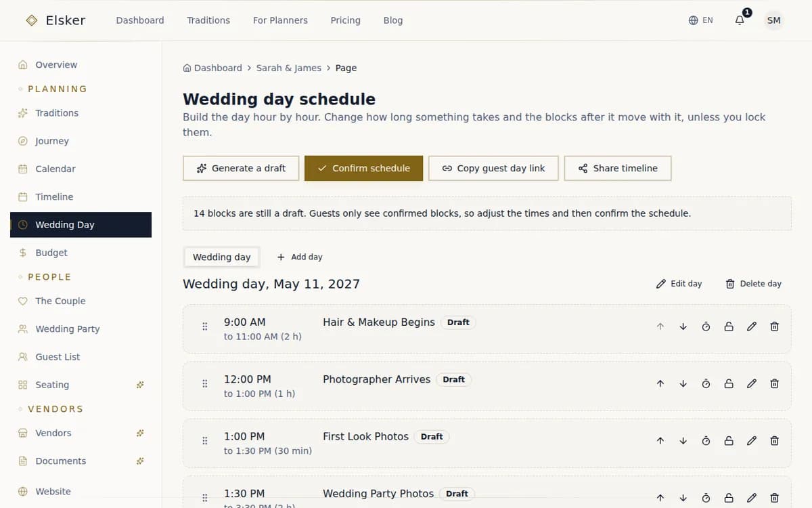This screenshot has height=508, width=812.
Task: Grab the drag handle of Hair & Makeup Begins
Action: click(x=204, y=326)
